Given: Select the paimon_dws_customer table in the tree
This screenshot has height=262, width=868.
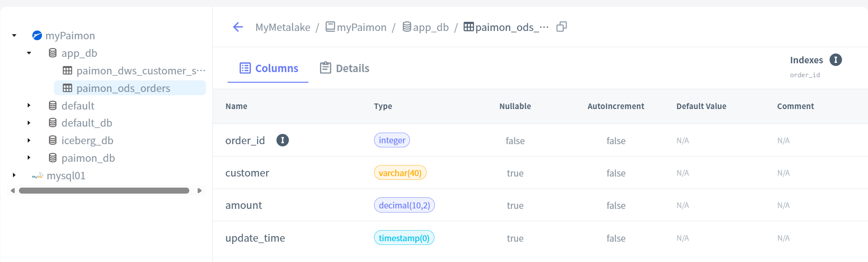Looking at the screenshot, I should pos(140,71).
